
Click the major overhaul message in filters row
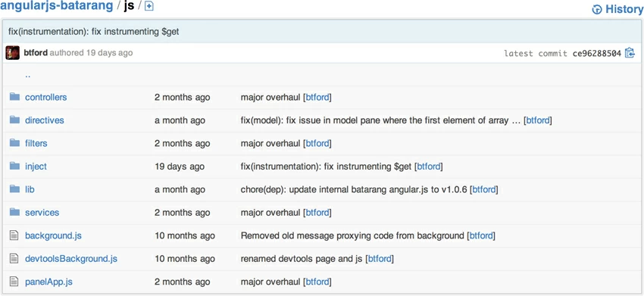pyautogui.click(x=270, y=143)
